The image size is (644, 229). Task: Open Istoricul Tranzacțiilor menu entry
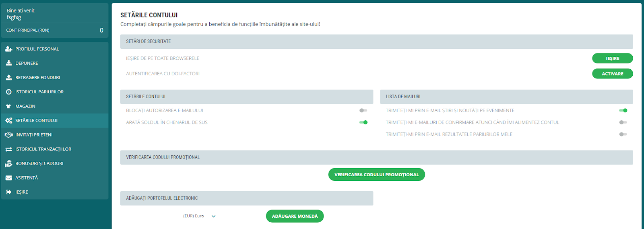pos(55,149)
